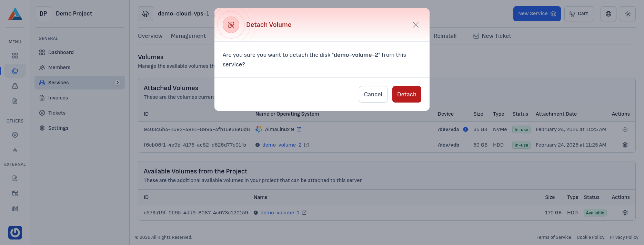The width and height of the screenshot is (644, 245).
Task: Click info icon next to /dev/vda
Action: coord(465,129)
